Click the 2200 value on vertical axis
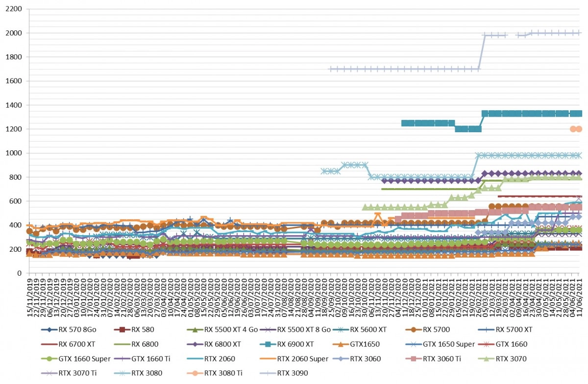 pos(14,9)
